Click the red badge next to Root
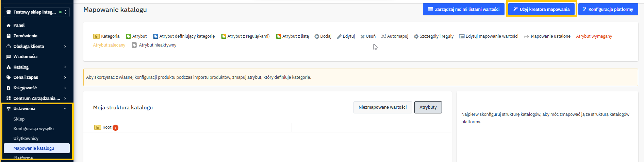644x162 pixels. click(116, 128)
